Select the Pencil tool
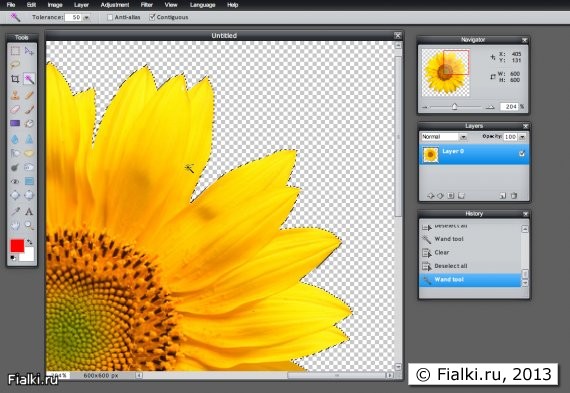 point(29,95)
